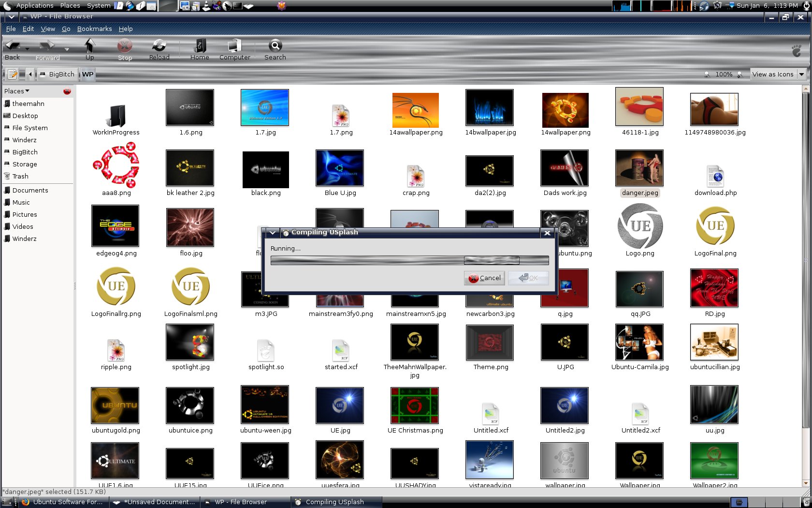The width and height of the screenshot is (812, 508).
Task: Select the crap.png file icon
Action: pos(416,176)
